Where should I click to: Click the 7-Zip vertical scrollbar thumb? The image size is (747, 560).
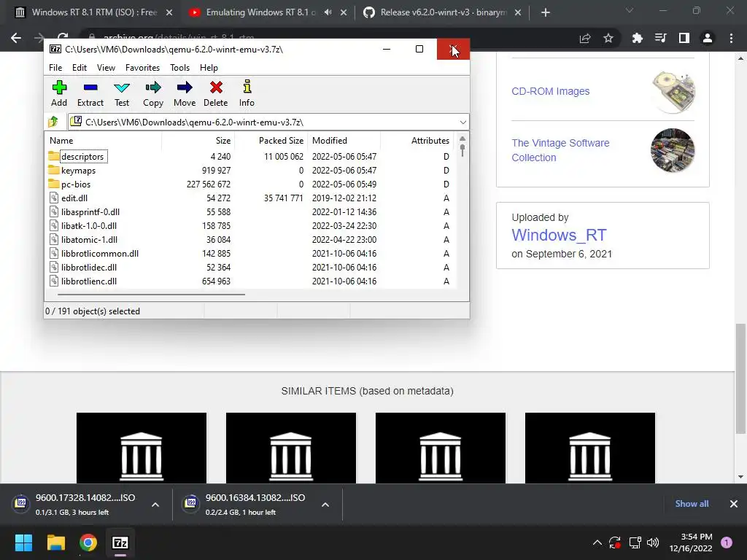[462, 149]
